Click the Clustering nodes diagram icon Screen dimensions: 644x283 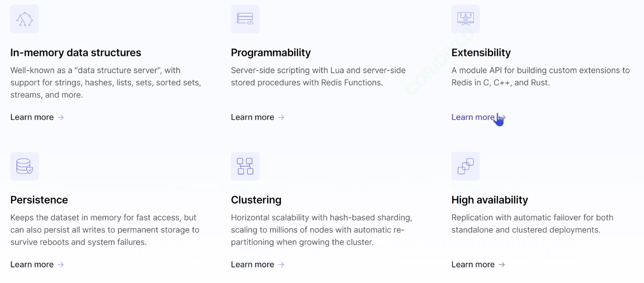coord(245,166)
